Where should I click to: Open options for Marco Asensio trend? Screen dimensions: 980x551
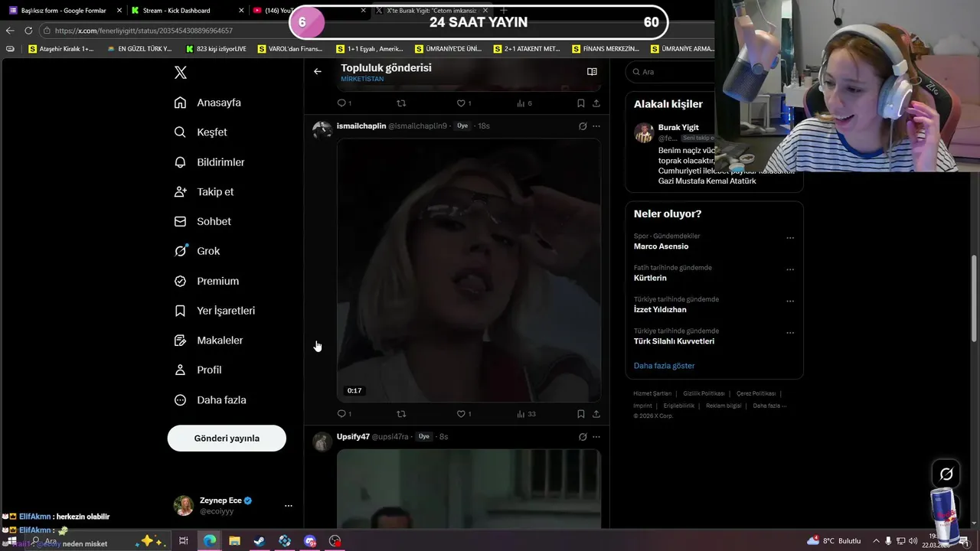790,238
